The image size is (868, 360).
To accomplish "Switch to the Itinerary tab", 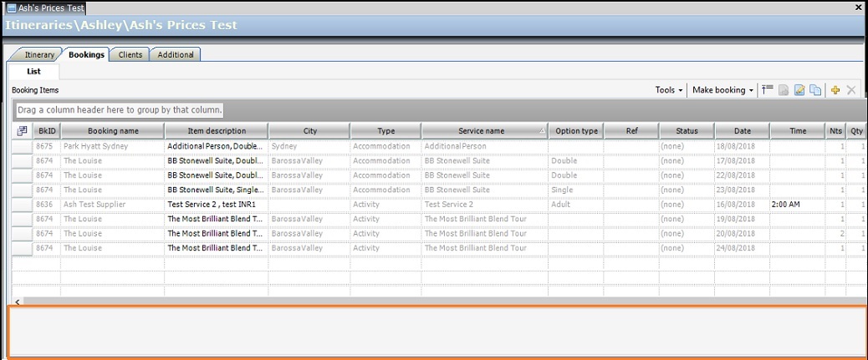I will pyautogui.click(x=38, y=55).
